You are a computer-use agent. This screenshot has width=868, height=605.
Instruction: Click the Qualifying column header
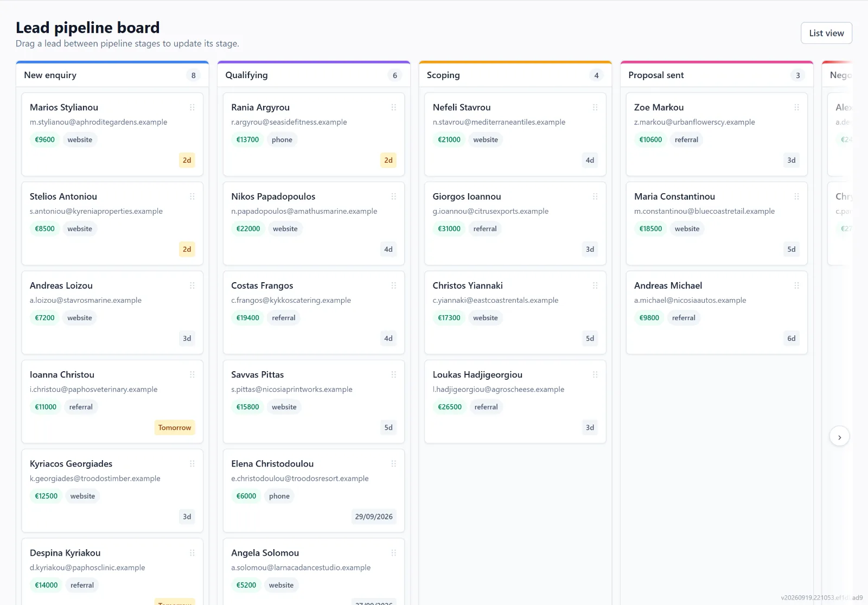(x=314, y=75)
